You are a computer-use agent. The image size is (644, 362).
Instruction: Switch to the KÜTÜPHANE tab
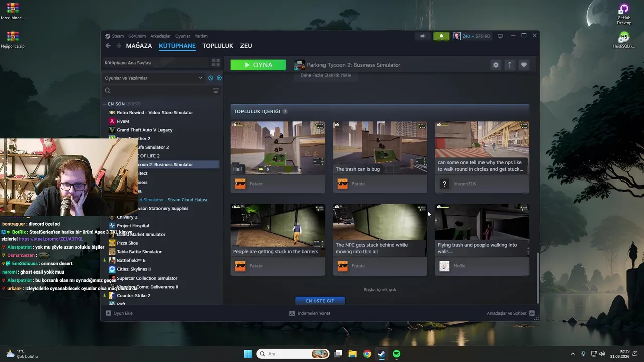pos(177,46)
